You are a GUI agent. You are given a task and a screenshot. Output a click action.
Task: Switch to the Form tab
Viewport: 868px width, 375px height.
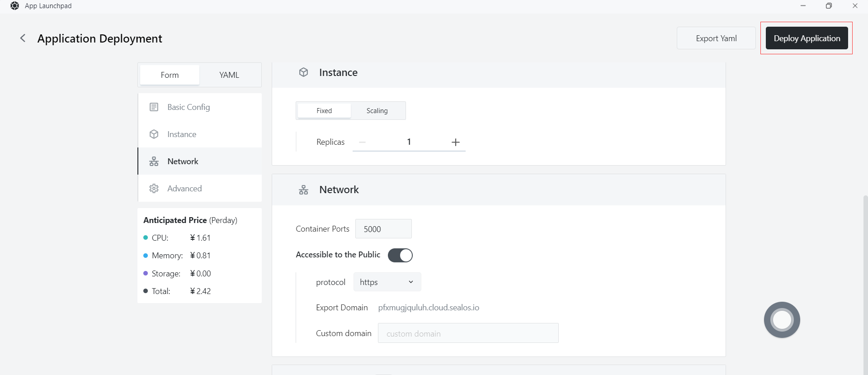170,75
